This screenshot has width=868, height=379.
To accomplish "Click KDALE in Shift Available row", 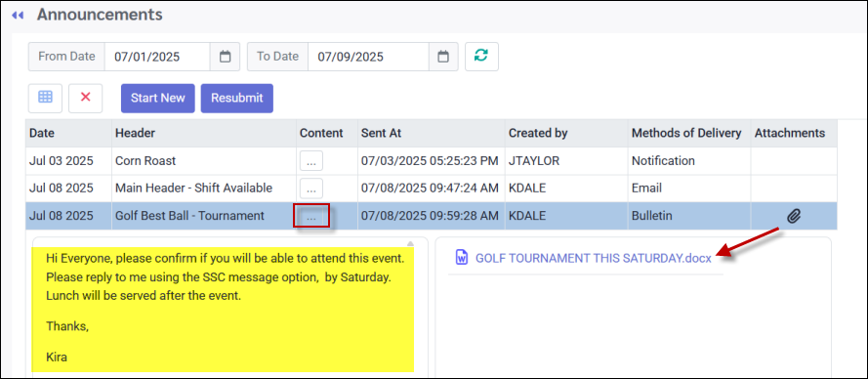I will pos(566,189).
